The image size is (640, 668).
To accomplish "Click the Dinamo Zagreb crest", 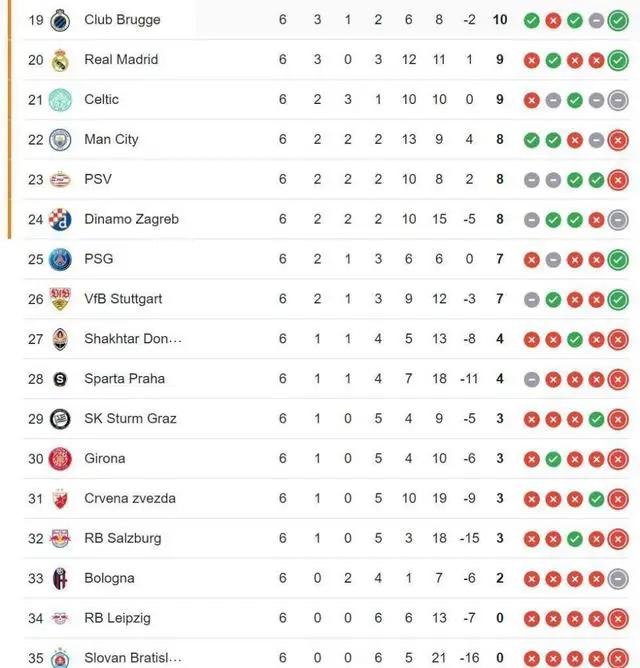I will [x=60, y=219].
